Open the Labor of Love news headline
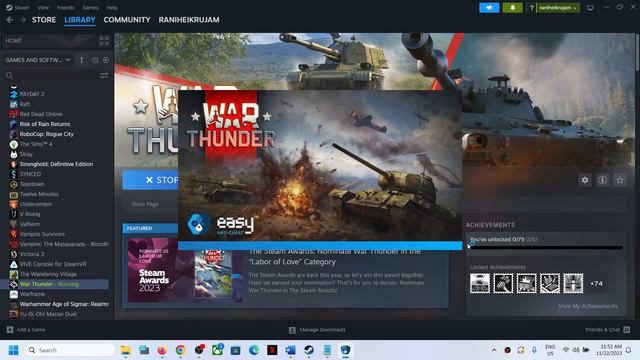The height and width of the screenshot is (360, 640). (x=335, y=256)
